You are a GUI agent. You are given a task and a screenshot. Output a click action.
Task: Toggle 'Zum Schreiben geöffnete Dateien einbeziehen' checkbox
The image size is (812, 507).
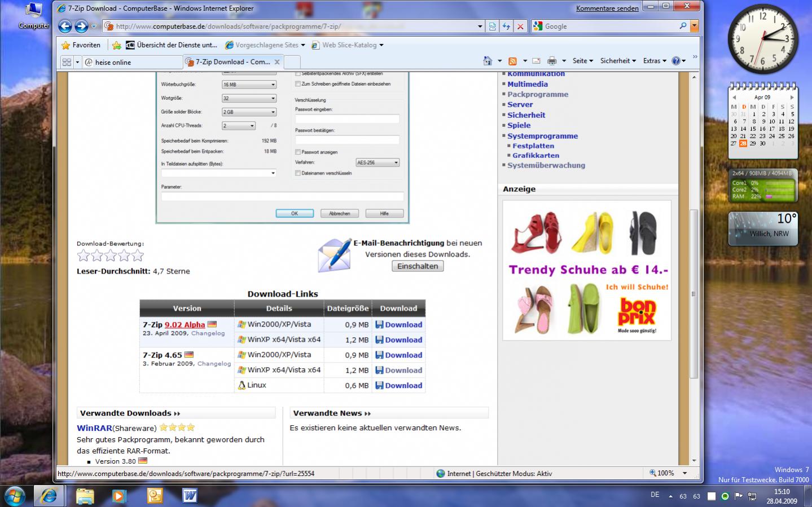point(298,83)
